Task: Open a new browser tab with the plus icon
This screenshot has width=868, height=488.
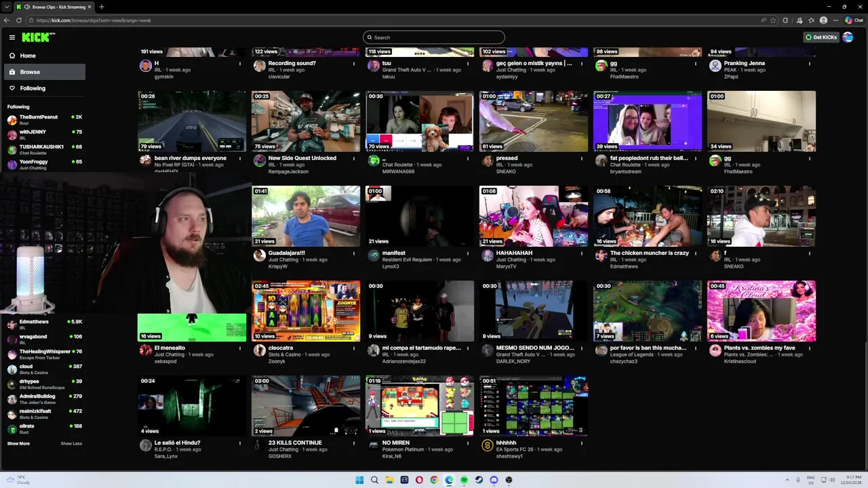Action: (101, 7)
